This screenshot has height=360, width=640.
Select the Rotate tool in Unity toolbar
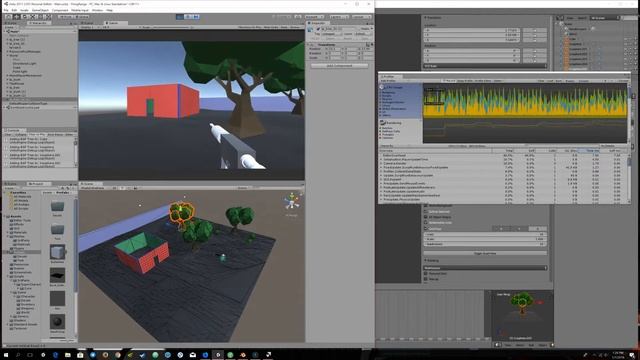click(24, 17)
